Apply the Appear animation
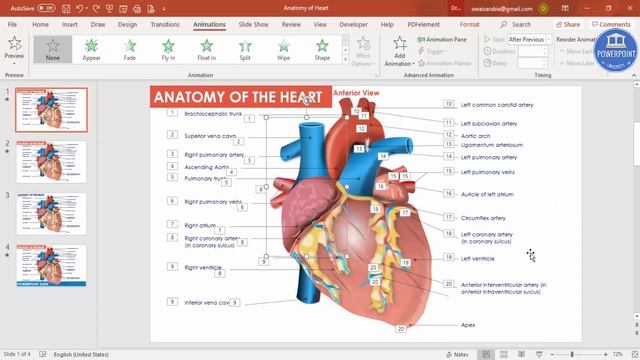The image size is (640, 360). [91, 49]
